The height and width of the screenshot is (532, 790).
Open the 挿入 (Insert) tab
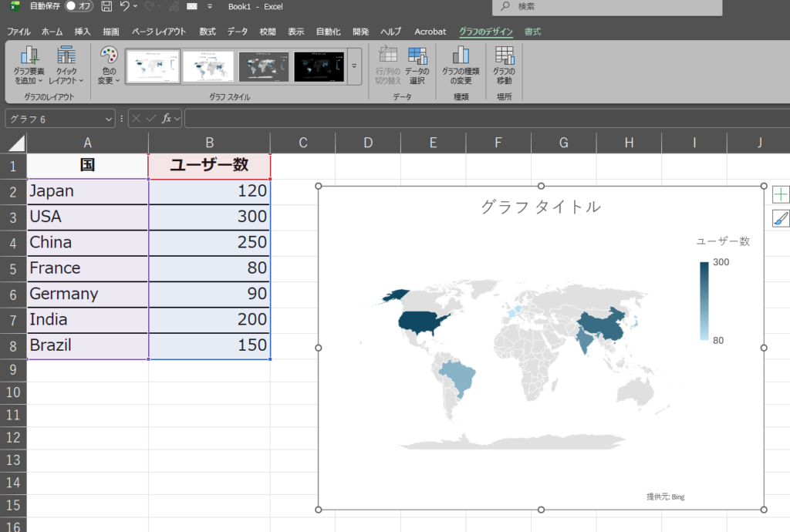coord(83,32)
